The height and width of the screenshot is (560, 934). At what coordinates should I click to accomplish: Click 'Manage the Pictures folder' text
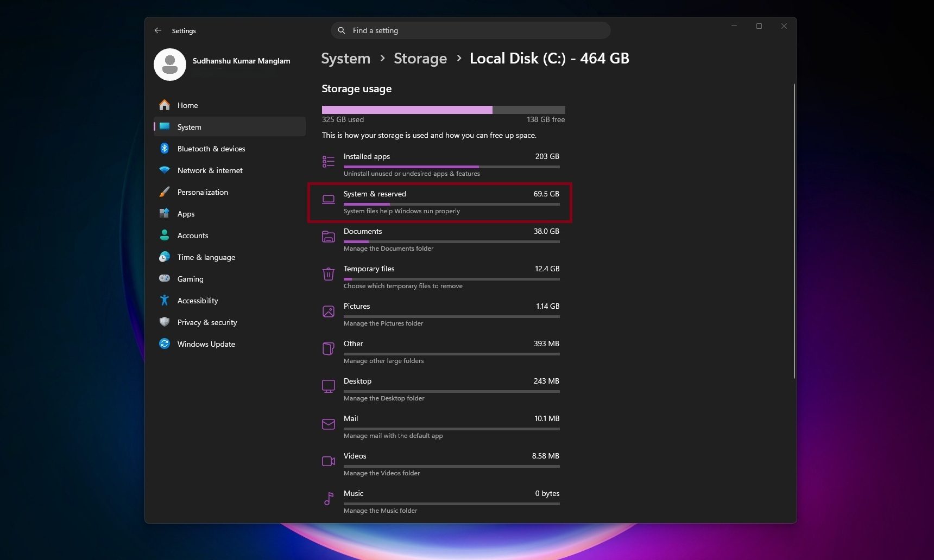(x=383, y=323)
